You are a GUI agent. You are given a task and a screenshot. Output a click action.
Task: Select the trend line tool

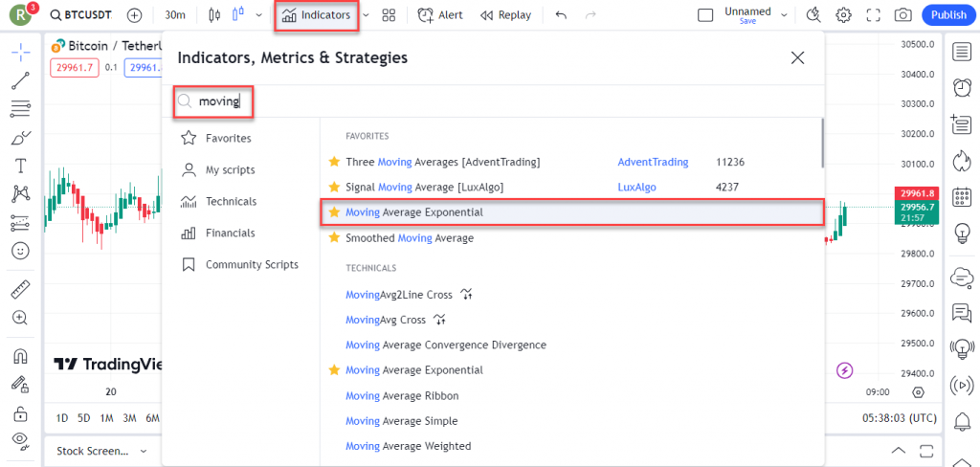[21, 81]
